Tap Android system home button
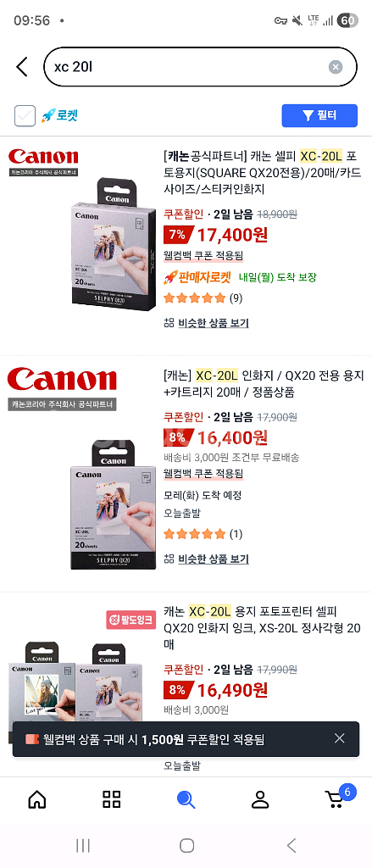This screenshot has height=868, width=372. (186, 845)
